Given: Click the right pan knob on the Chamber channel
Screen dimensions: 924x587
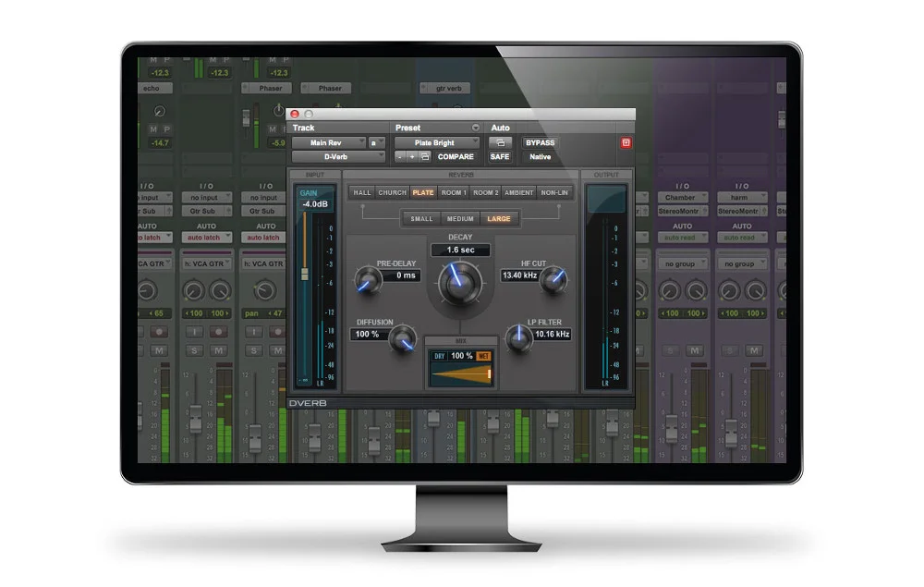Looking at the screenshot, I should [x=696, y=290].
